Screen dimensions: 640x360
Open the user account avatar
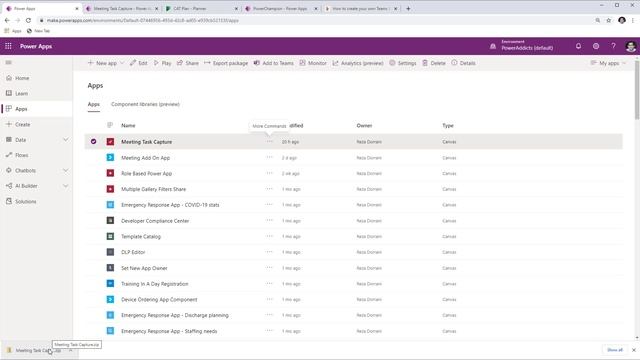(x=631, y=46)
